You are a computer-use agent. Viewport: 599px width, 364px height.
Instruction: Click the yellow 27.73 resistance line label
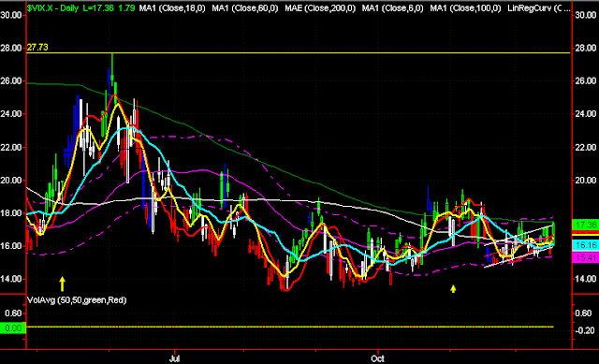pyautogui.click(x=37, y=48)
